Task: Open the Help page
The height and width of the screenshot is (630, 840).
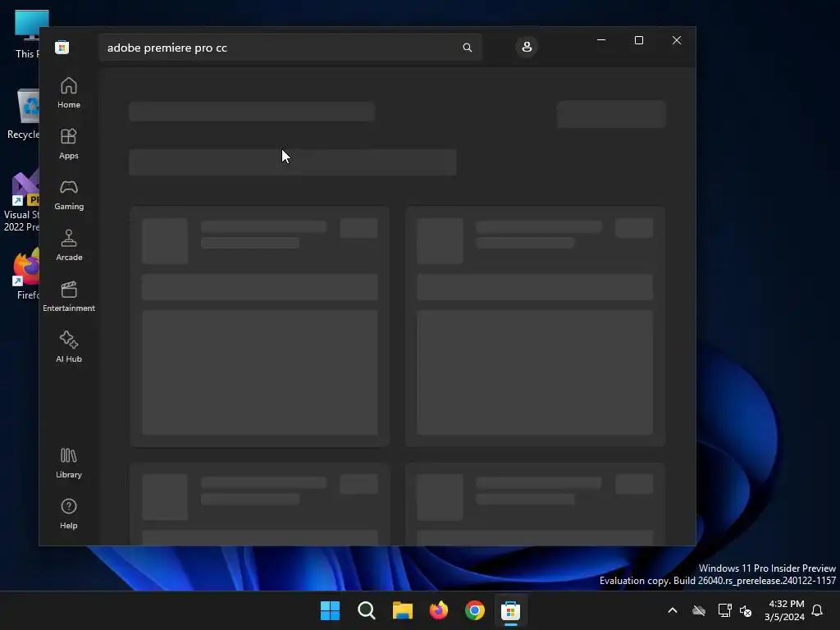Action: [x=69, y=514]
